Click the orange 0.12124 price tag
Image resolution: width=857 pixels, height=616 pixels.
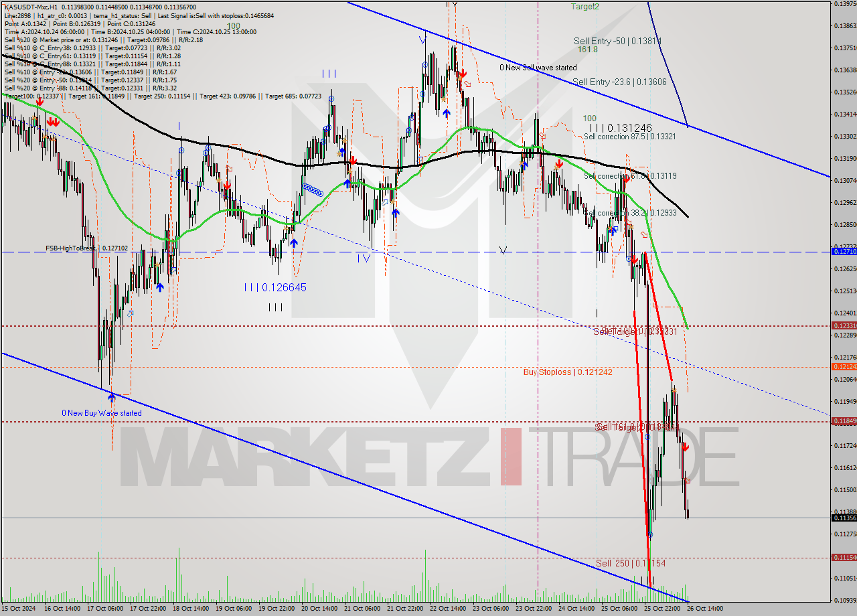pyautogui.click(x=844, y=366)
